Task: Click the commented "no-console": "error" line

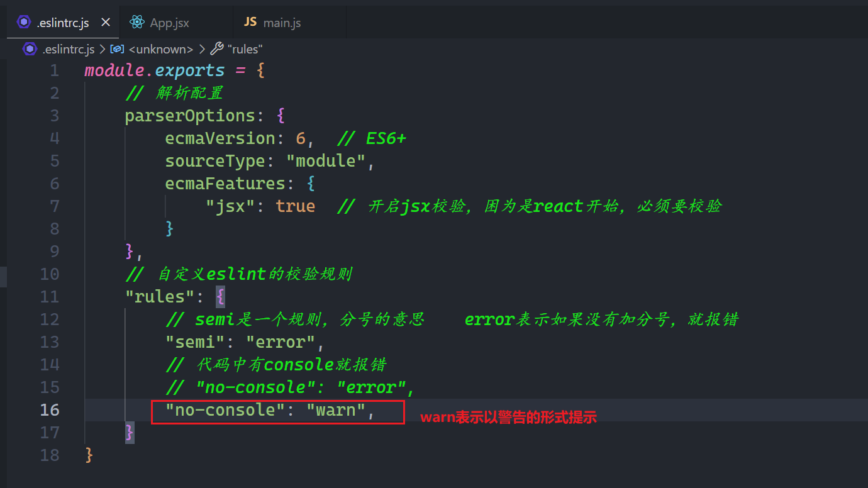Action: [x=290, y=387]
